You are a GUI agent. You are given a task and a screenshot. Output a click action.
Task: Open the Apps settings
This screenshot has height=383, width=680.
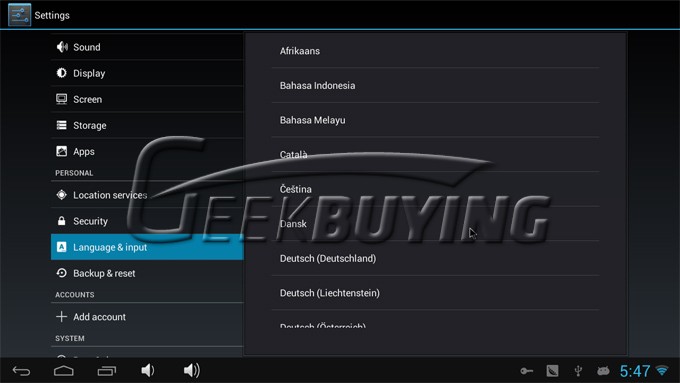click(147, 151)
